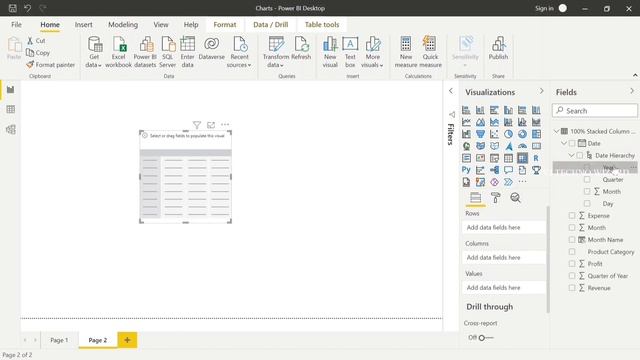Switch to Model view in left sidebar
640x360 pixels.
click(x=11, y=129)
